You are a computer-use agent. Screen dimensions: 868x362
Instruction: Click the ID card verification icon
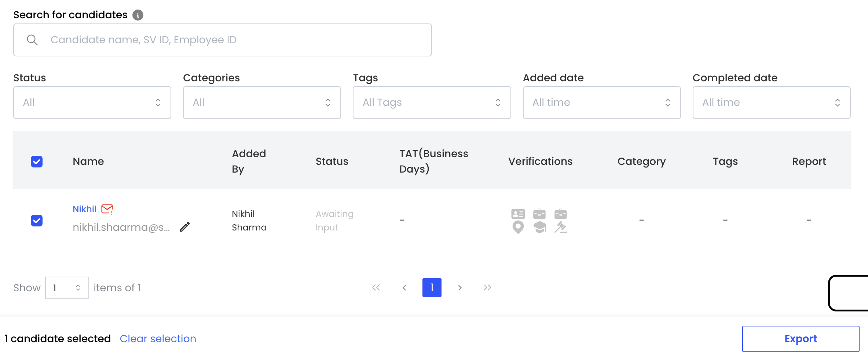518,214
